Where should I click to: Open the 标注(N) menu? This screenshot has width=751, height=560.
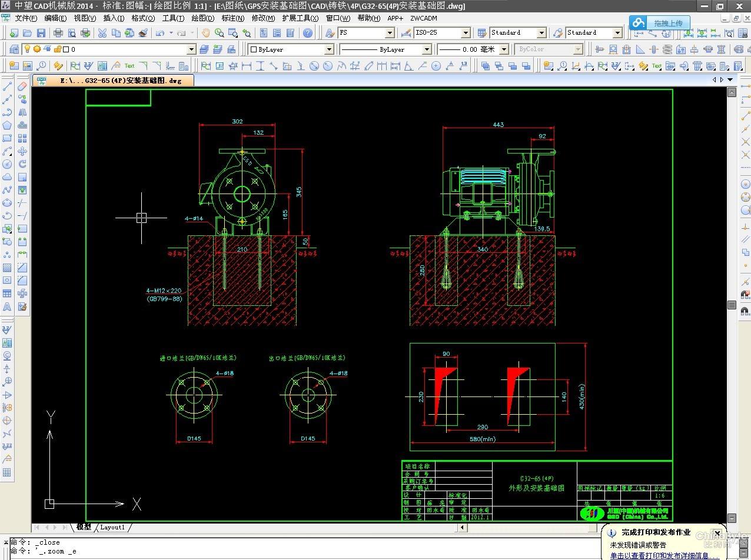[233, 18]
